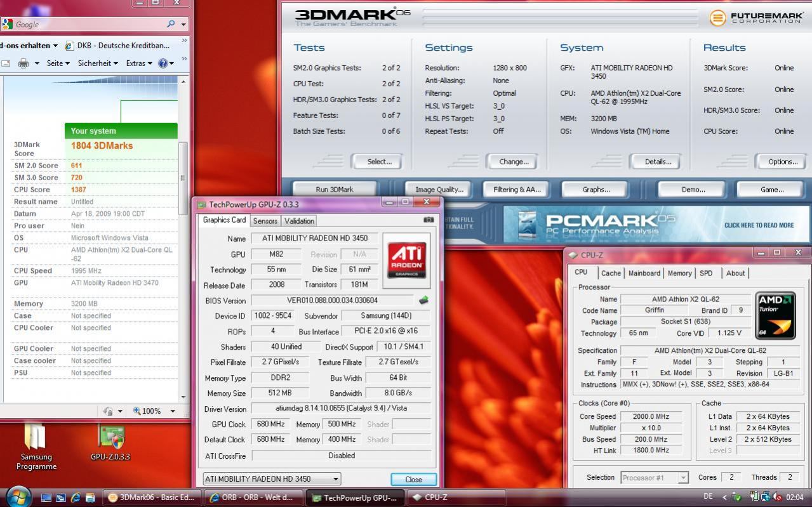812x507 pixels.
Task: Click the Close button in GPU-Z
Action: 413,479
